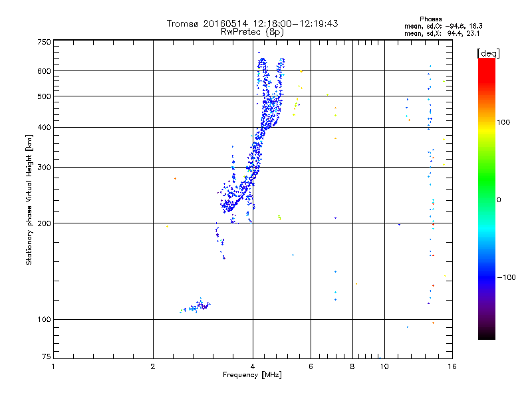532x399 pixels.
Task: Click the x-axis tick label "16"
Action: point(452,366)
